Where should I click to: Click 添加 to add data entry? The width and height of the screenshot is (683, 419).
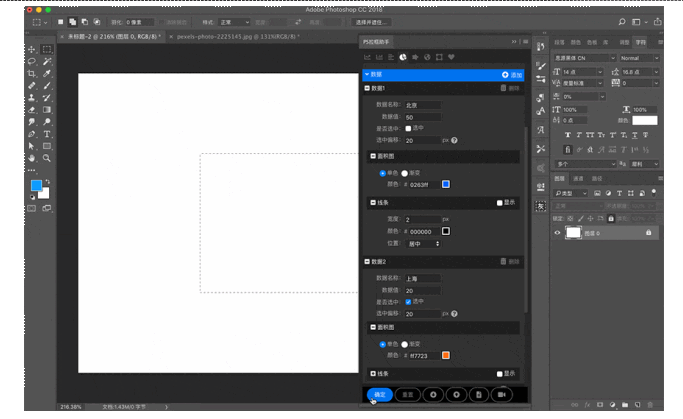(512, 75)
